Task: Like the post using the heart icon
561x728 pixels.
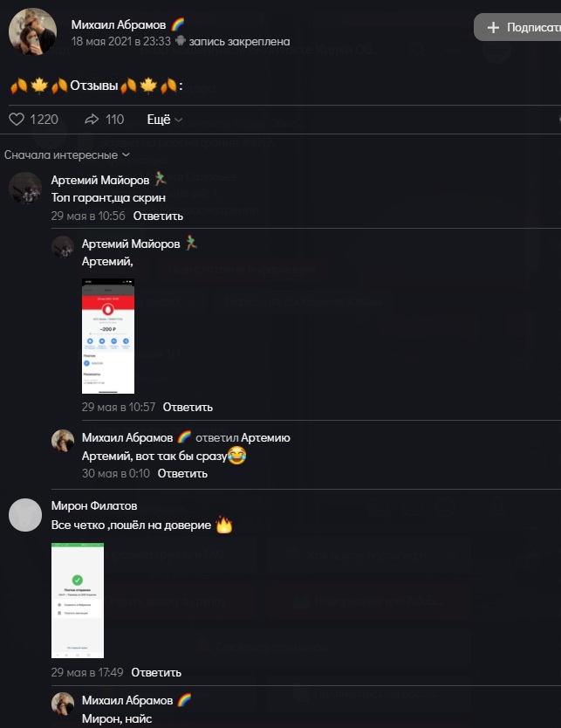Action: pyautogui.click(x=17, y=120)
